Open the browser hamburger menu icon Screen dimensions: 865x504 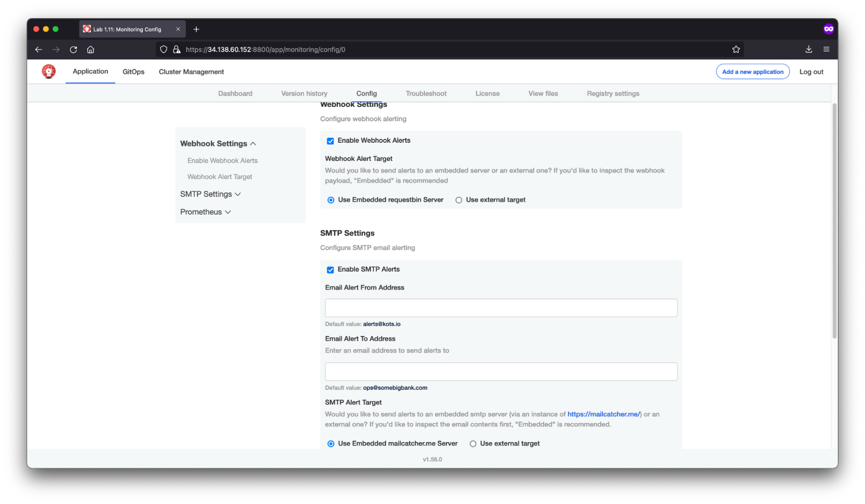coord(826,49)
